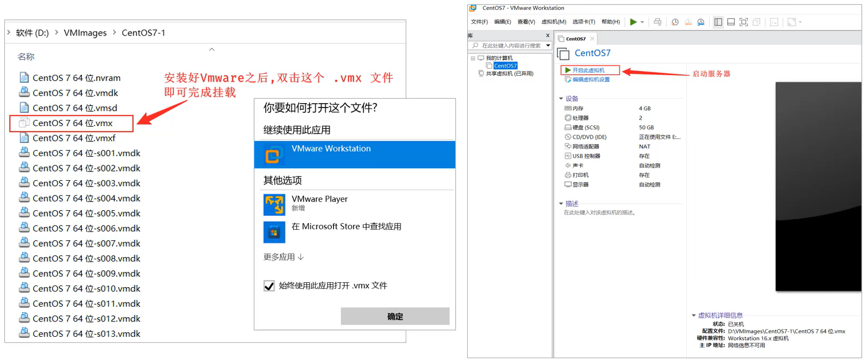
Task: Click the revert to snapshot icon
Action: pyautogui.click(x=688, y=22)
